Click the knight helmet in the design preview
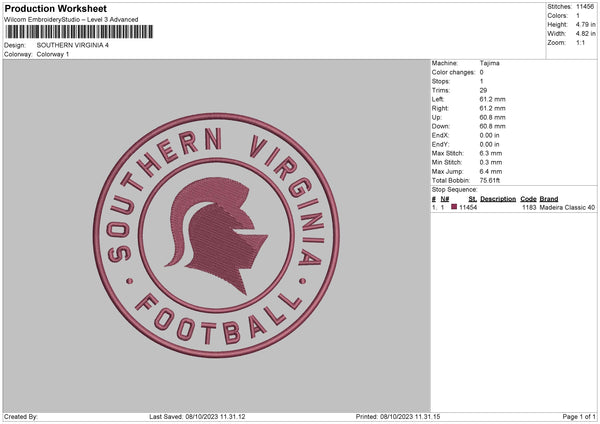600x424 pixels. pyautogui.click(x=217, y=234)
